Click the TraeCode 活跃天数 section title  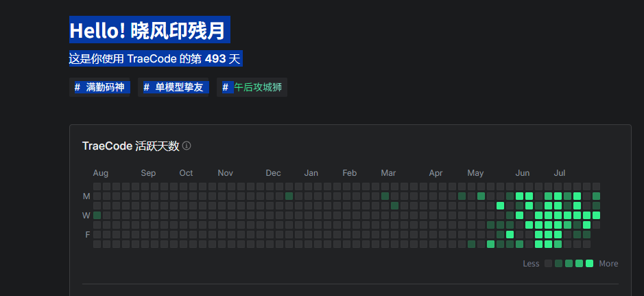pos(131,146)
